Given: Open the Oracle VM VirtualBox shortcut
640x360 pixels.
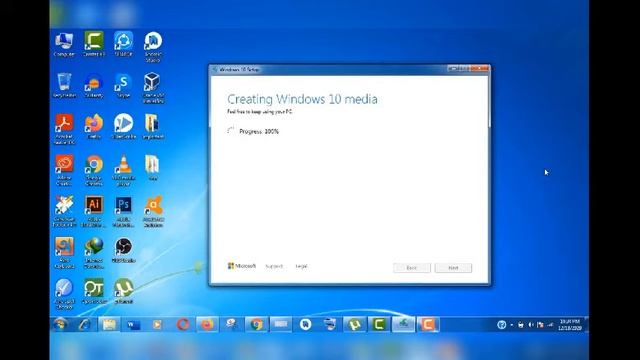Looking at the screenshot, I should pos(153,88).
